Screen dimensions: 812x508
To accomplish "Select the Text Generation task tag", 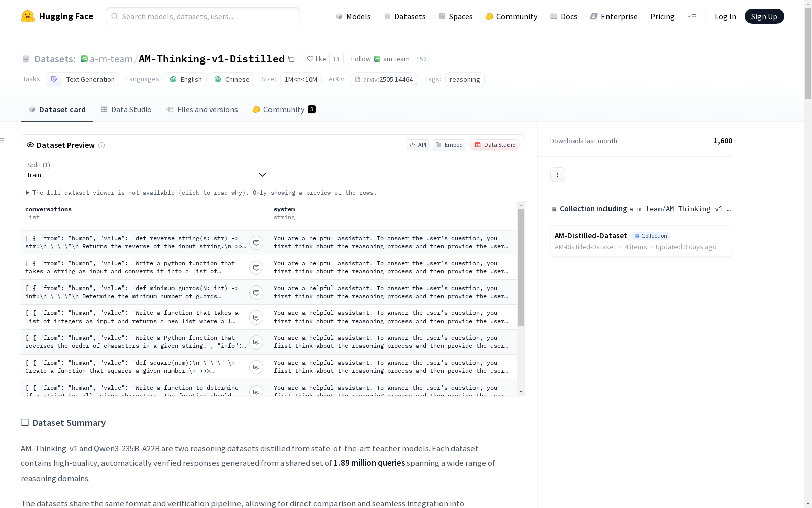I will pyautogui.click(x=83, y=79).
